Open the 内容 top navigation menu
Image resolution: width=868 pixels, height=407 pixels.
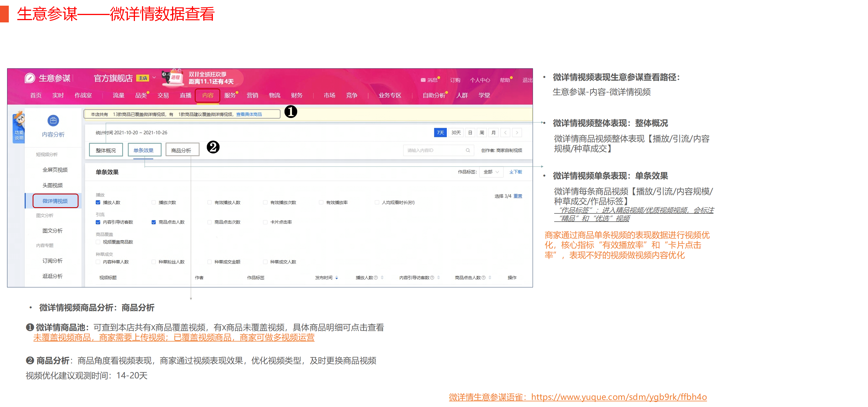208,95
